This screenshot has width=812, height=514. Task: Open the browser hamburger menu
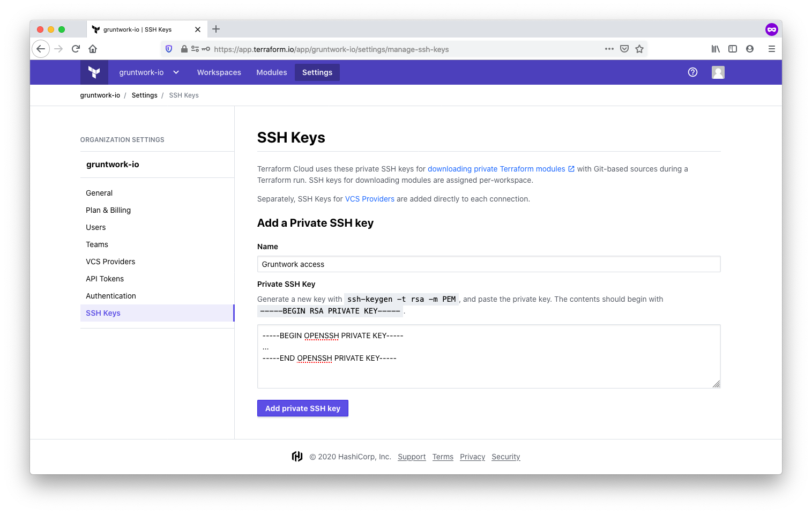tap(771, 49)
